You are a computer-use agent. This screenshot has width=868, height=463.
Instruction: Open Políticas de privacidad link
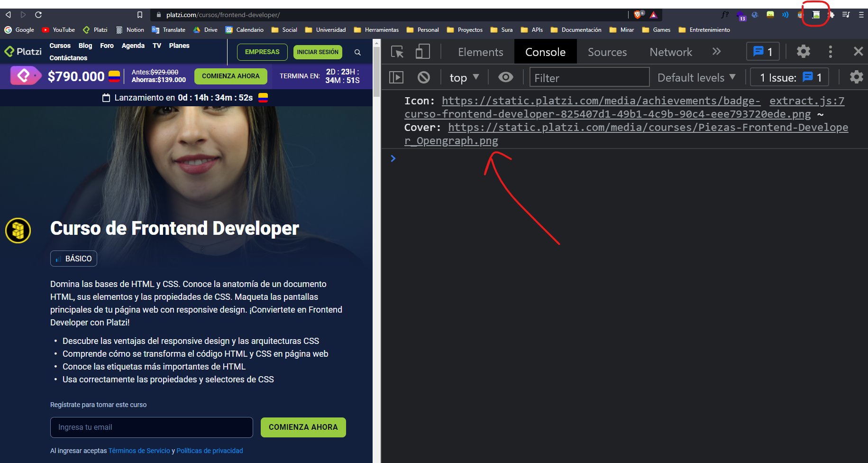click(x=210, y=451)
